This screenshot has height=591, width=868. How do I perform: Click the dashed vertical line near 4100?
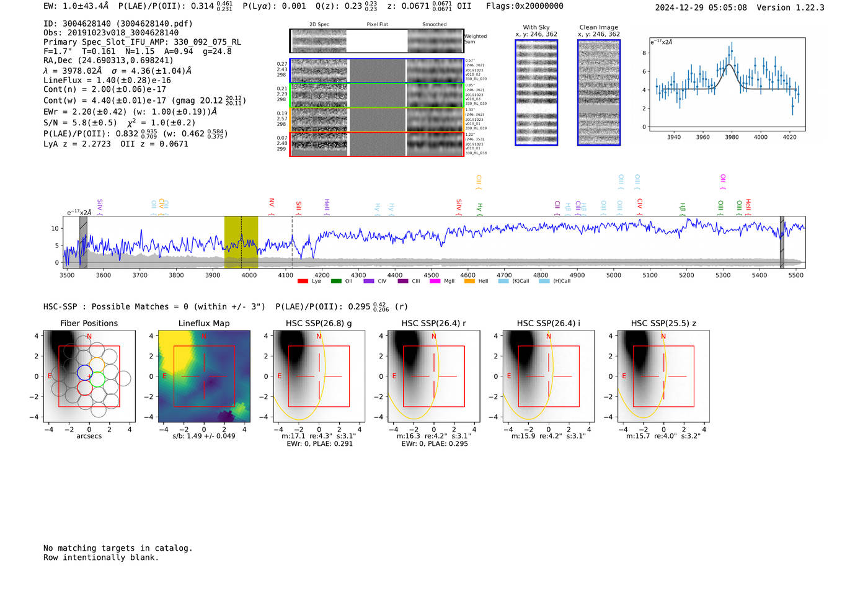coord(292,242)
